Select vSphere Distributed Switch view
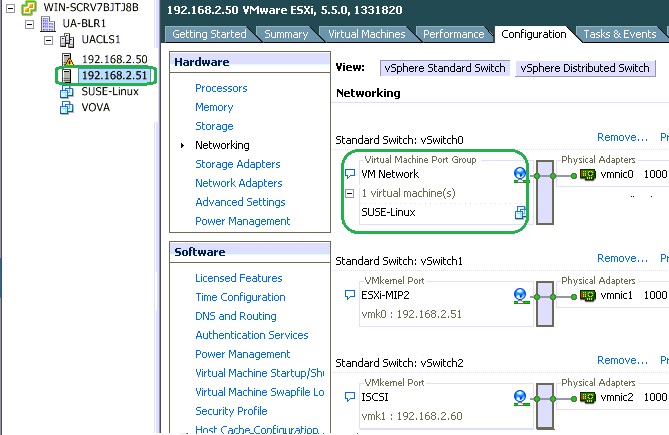This screenshot has height=435, width=669. pos(585,68)
